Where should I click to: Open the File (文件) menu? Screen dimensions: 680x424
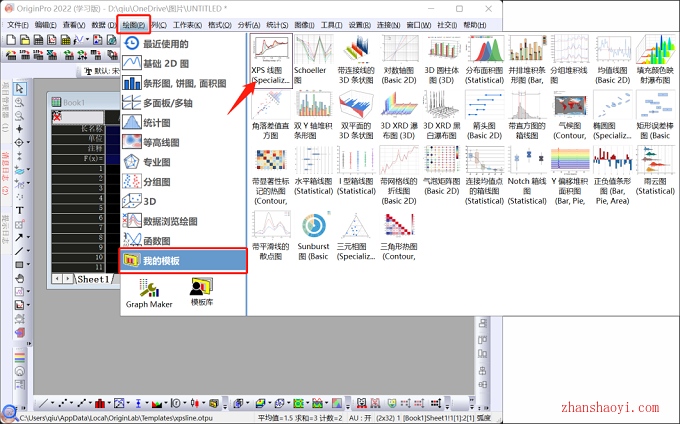tap(18, 25)
